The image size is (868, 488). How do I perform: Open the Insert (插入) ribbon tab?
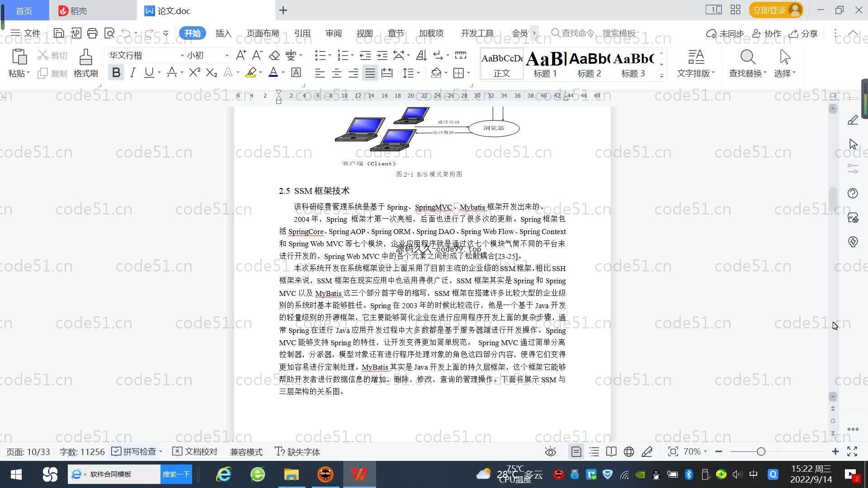tap(223, 33)
